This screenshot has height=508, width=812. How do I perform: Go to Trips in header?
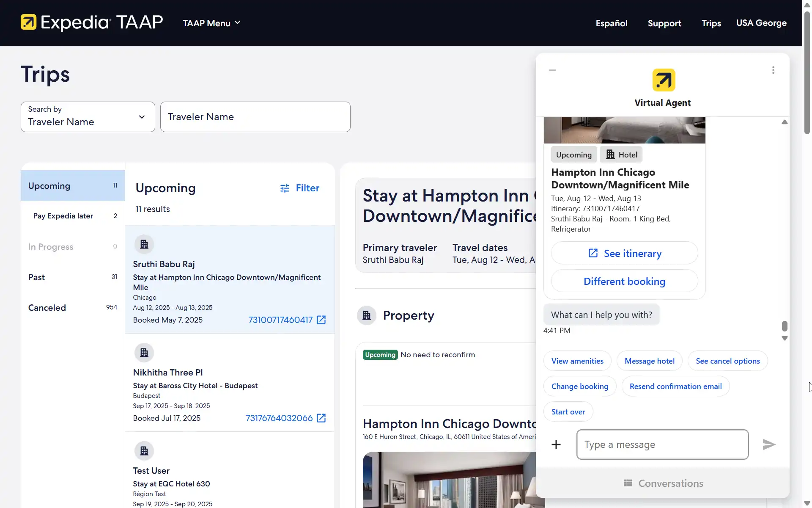pos(711,23)
